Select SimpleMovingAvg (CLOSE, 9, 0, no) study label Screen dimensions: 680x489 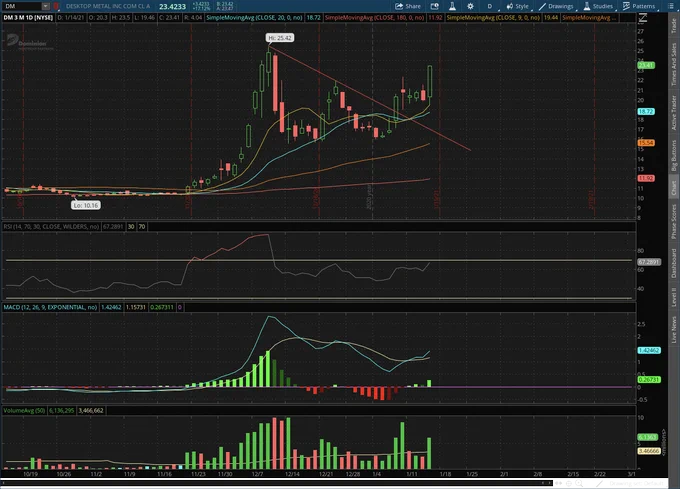(494, 17)
